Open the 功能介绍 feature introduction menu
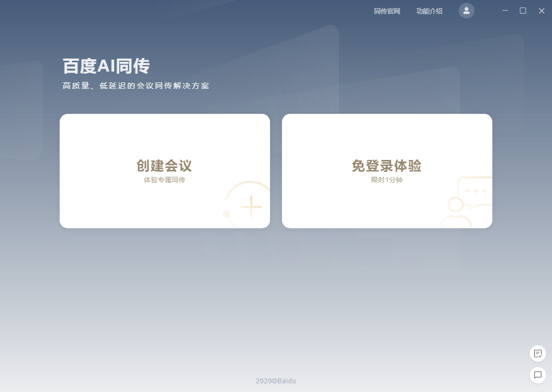 point(428,11)
